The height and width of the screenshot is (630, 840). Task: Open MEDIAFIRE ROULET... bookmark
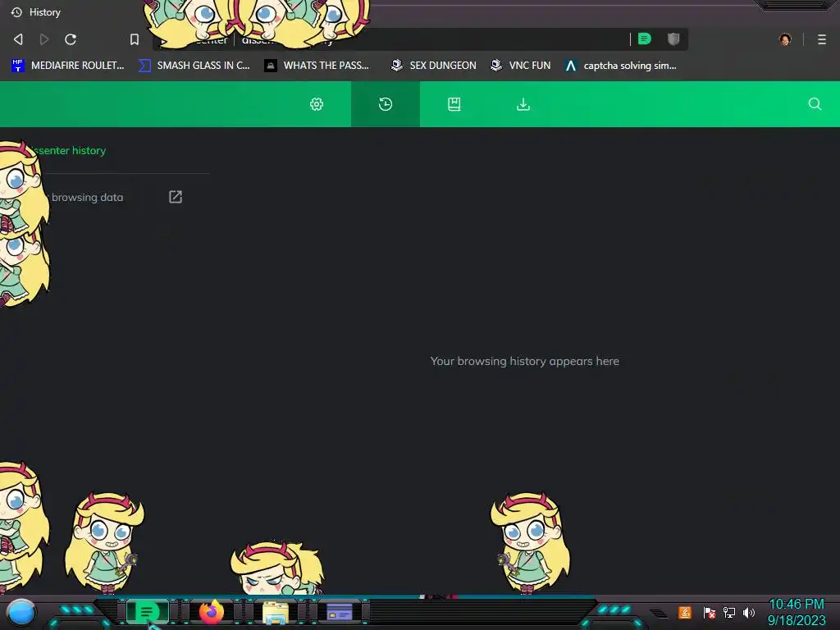[x=67, y=66]
